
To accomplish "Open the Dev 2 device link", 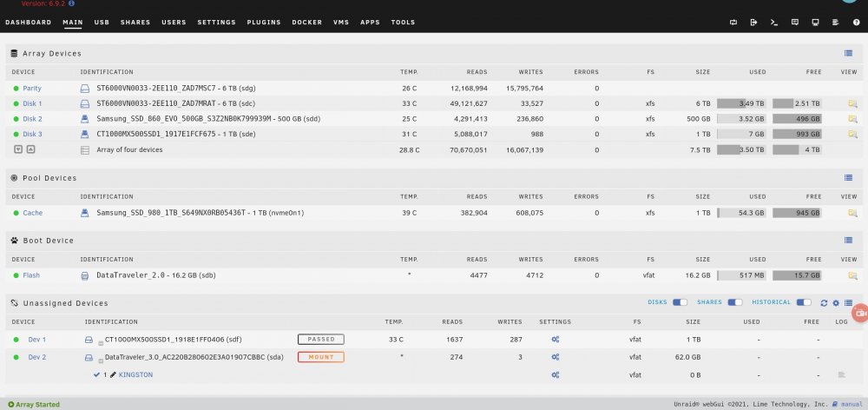I will (37, 357).
